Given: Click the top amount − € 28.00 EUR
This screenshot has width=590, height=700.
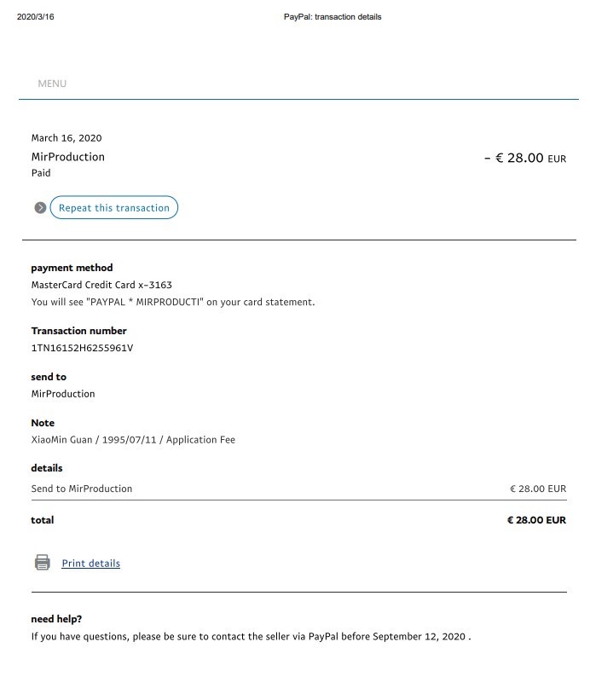Looking at the screenshot, I should [x=524, y=158].
